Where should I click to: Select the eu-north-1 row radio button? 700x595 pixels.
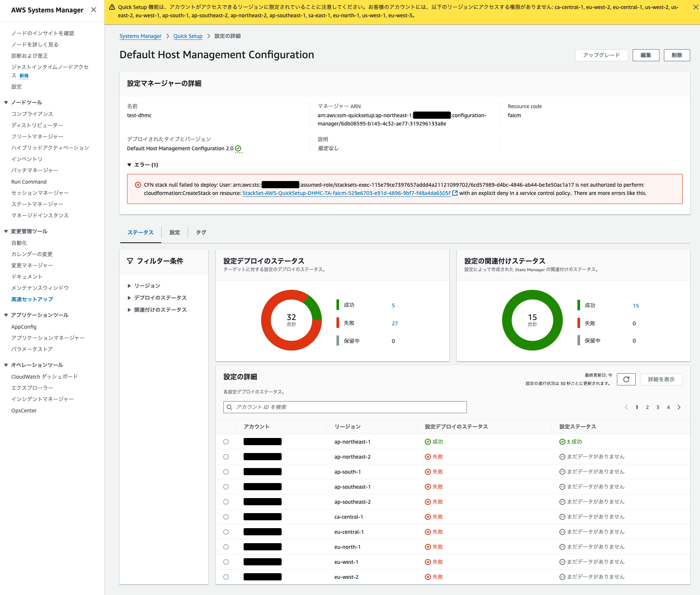226,547
